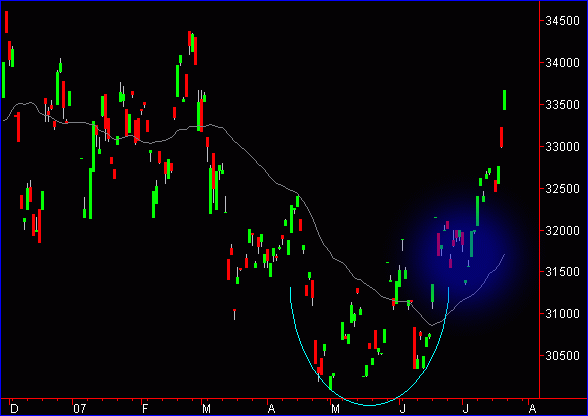Select the tall green candlestick at far right top
Image resolution: width=588 pixels, height=416 pixels.
pyautogui.click(x=504, y=100)
